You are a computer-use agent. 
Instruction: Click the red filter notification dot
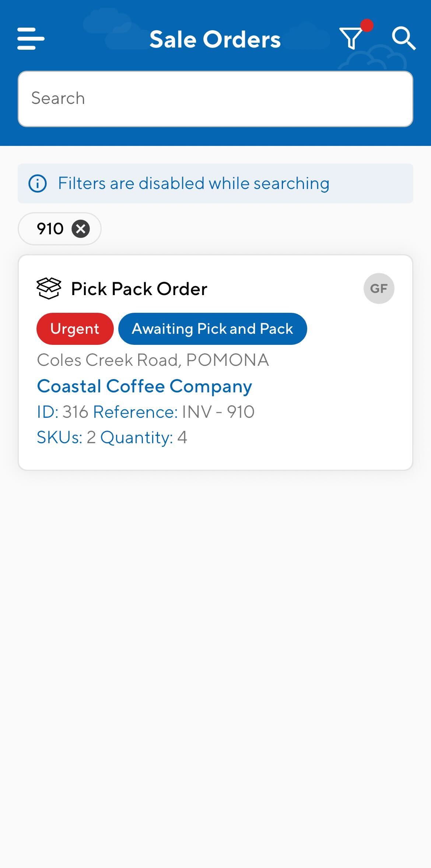367,26
